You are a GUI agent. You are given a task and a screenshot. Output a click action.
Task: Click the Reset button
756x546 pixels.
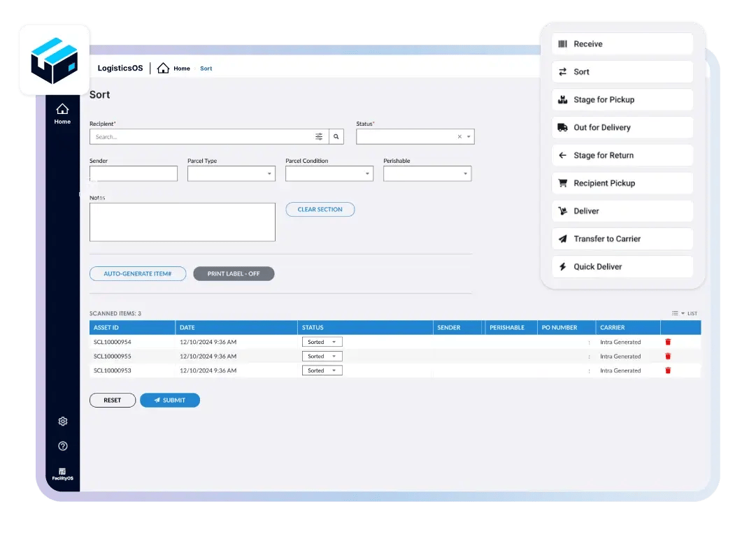(113, 401)
